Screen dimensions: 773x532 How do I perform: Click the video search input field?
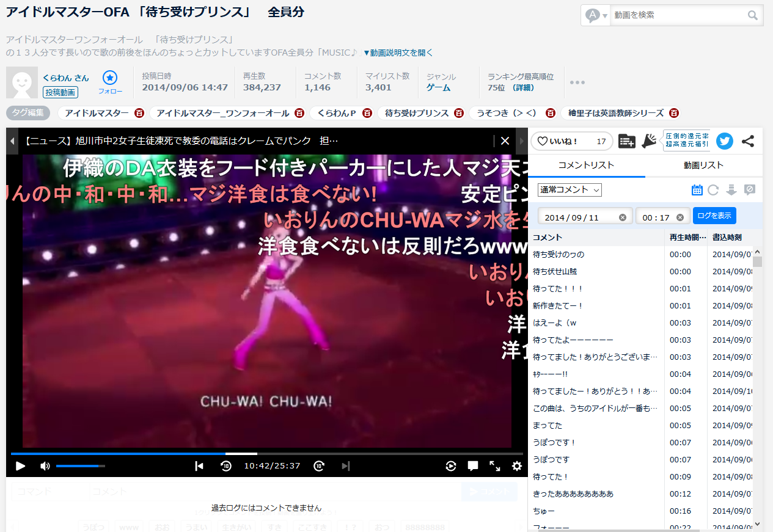pos(678,15)
